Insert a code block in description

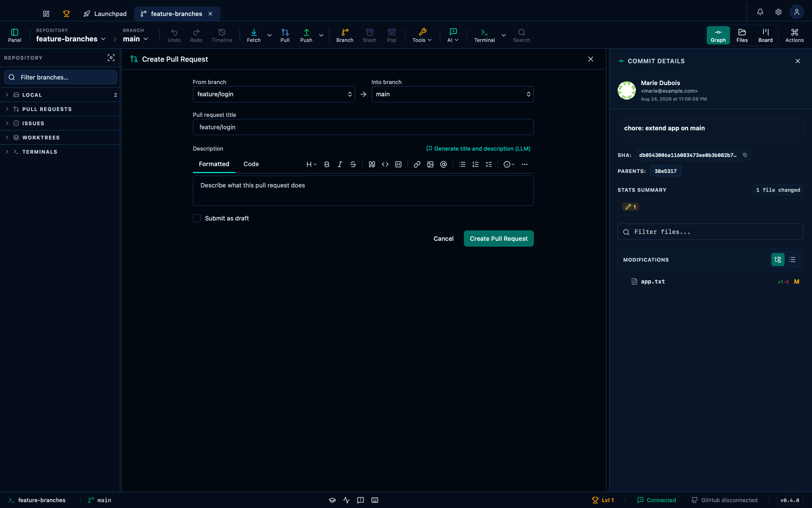(x=398, y=164)
